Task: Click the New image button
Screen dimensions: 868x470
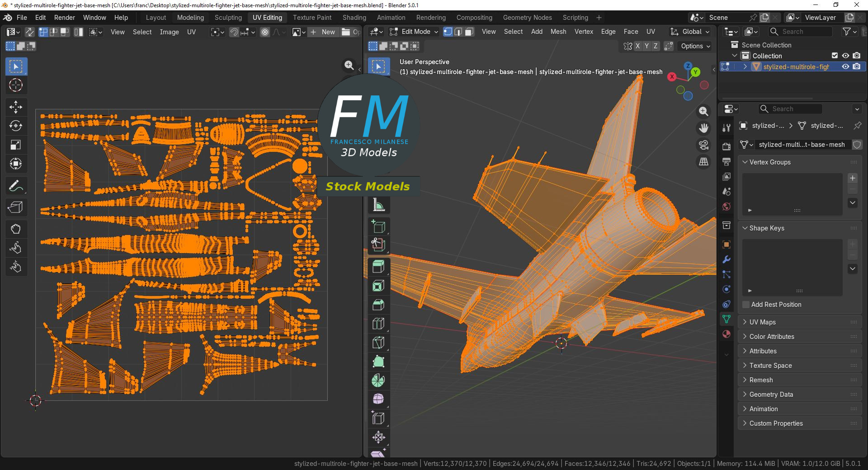Action: coord(324,32)
